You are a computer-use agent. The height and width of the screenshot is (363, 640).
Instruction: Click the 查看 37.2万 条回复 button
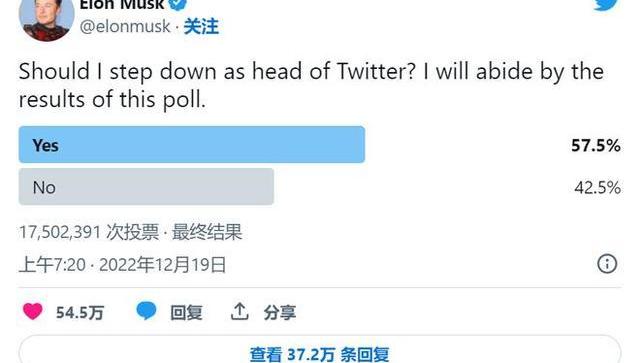click(320, 351)
